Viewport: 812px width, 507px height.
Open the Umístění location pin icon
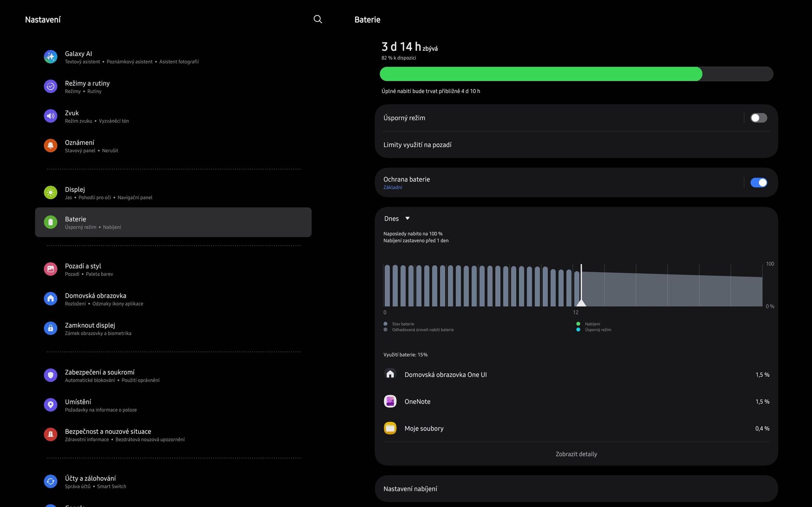[50, 405]
